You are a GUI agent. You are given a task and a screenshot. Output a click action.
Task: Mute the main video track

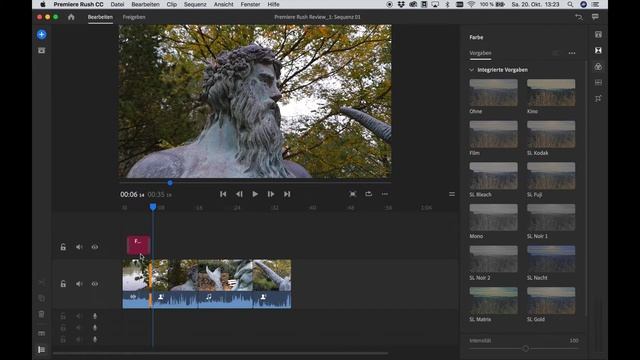[79, 284]
